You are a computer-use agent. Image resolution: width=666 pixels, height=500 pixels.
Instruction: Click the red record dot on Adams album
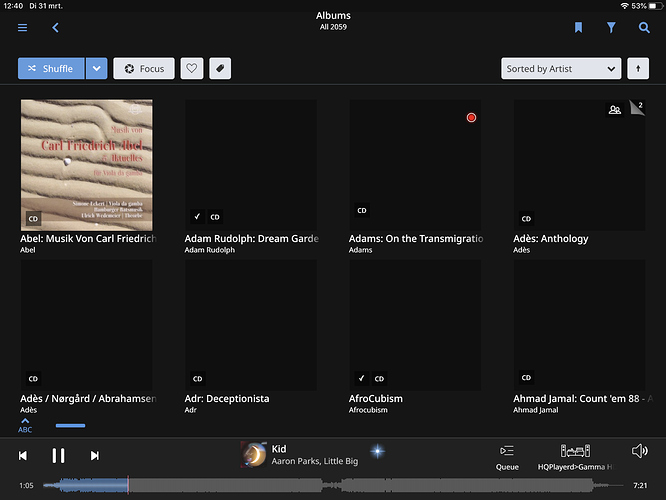pyautogui.click(x=471, y=118)
